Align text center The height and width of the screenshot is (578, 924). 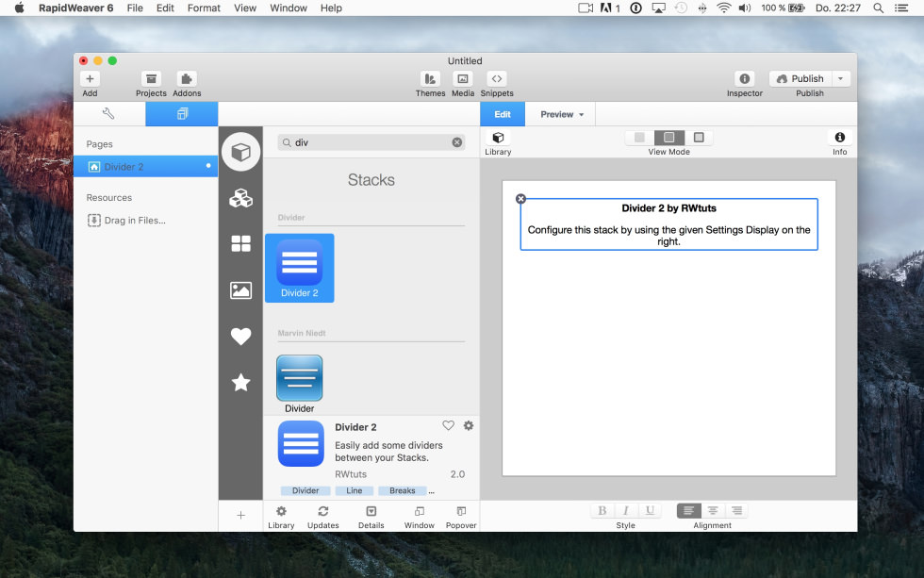713,510
